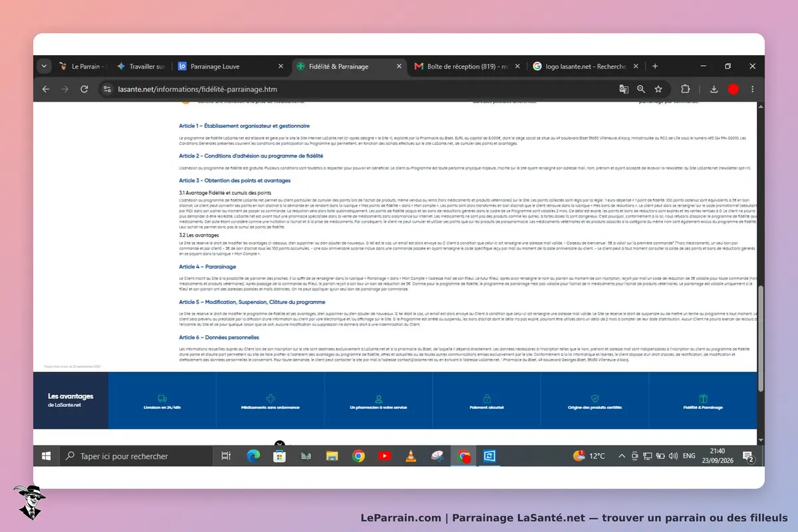Switch to the Parrainage Louve tab
The image size is (798, 532).
(231, 66)
